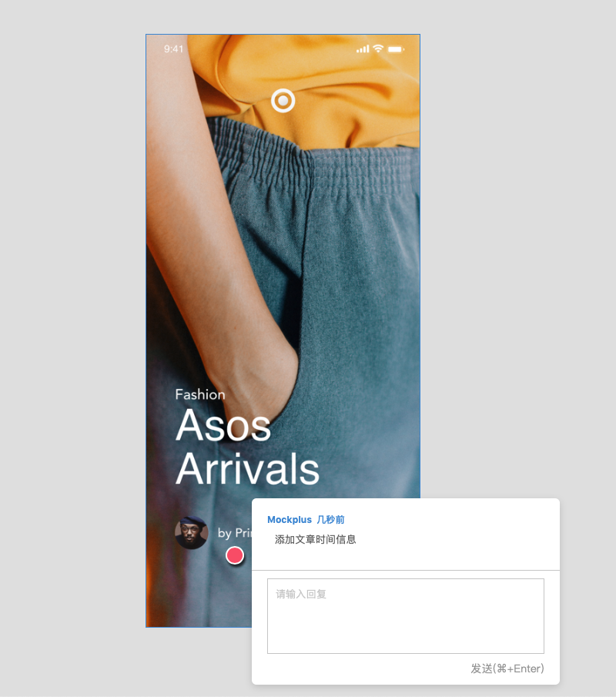616x697 pixels.
Task: Click the 9:41 time in status bar
Action: pos(174,49)
